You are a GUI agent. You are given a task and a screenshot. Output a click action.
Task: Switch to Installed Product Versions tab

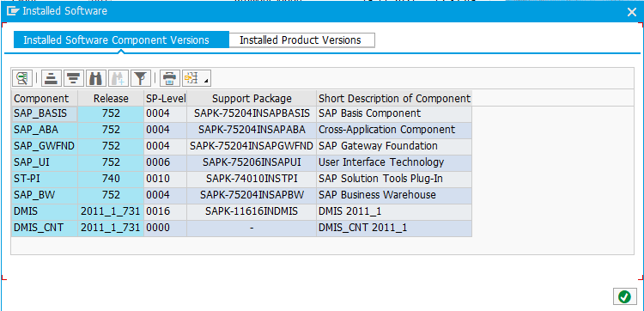(x=302, y=40)
